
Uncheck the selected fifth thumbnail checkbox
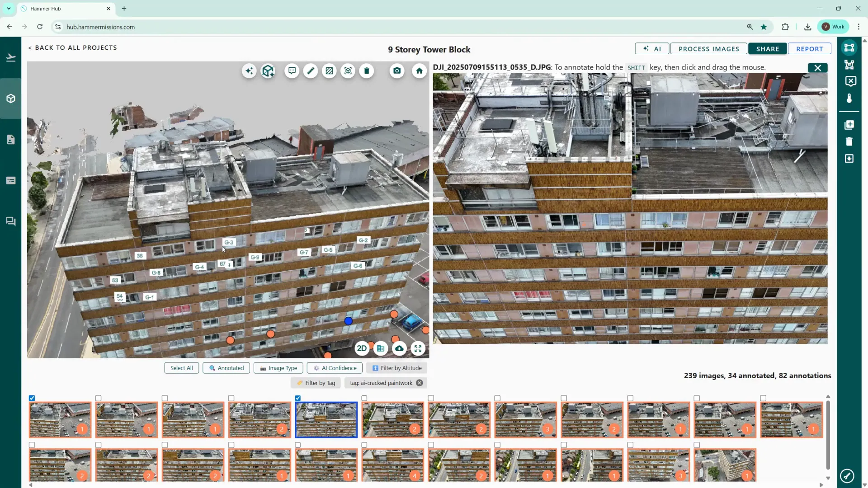coord(298,398)
